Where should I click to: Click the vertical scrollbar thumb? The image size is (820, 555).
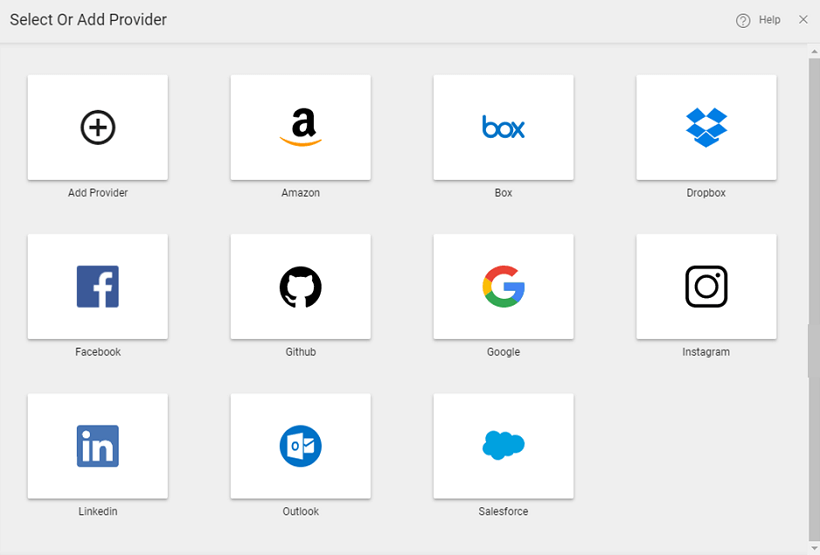point(813,300)
